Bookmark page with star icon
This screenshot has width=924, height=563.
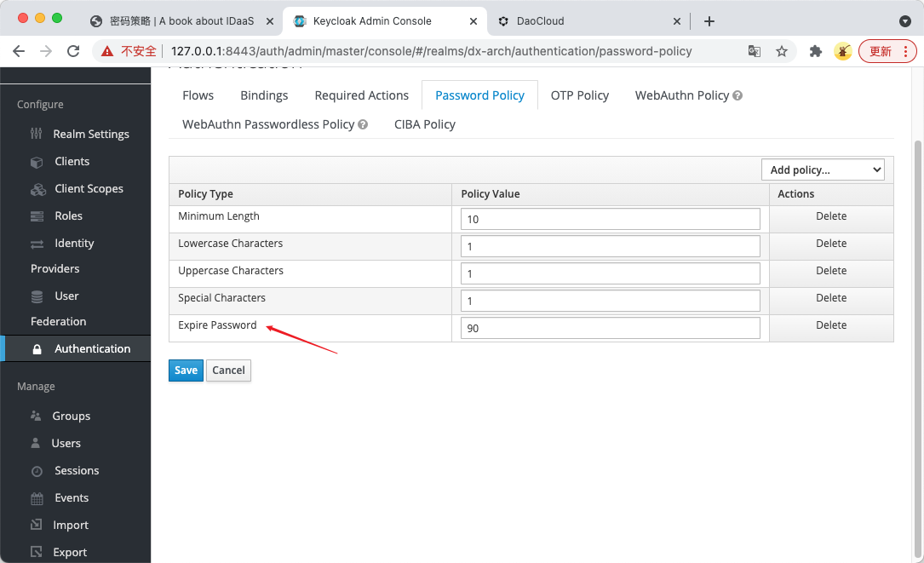click(x=782, y=51)
